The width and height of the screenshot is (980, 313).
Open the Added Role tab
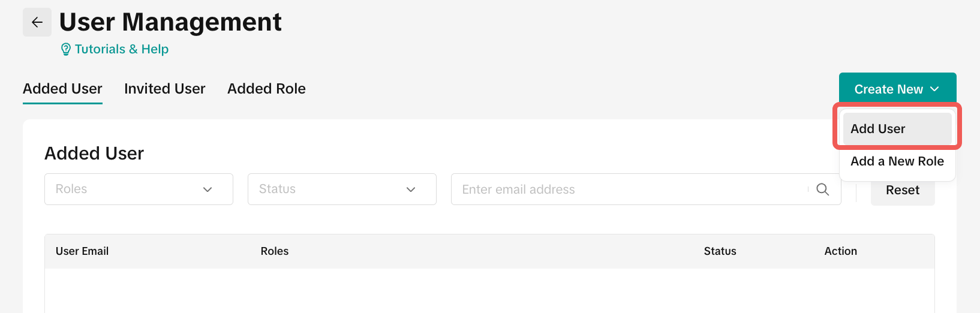(266, 89)
